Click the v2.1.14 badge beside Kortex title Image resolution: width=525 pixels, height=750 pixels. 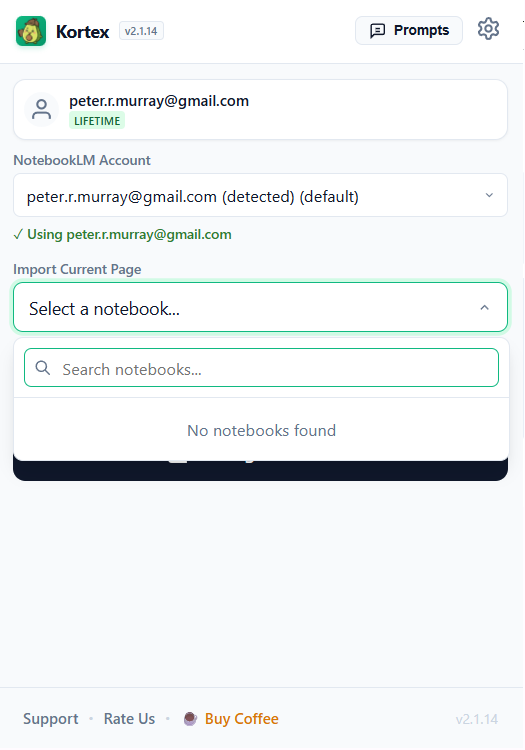coord(141,31)
